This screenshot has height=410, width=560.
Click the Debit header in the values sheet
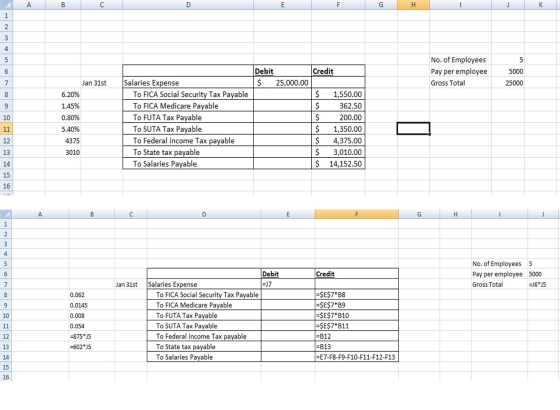[x=264, y=71]
